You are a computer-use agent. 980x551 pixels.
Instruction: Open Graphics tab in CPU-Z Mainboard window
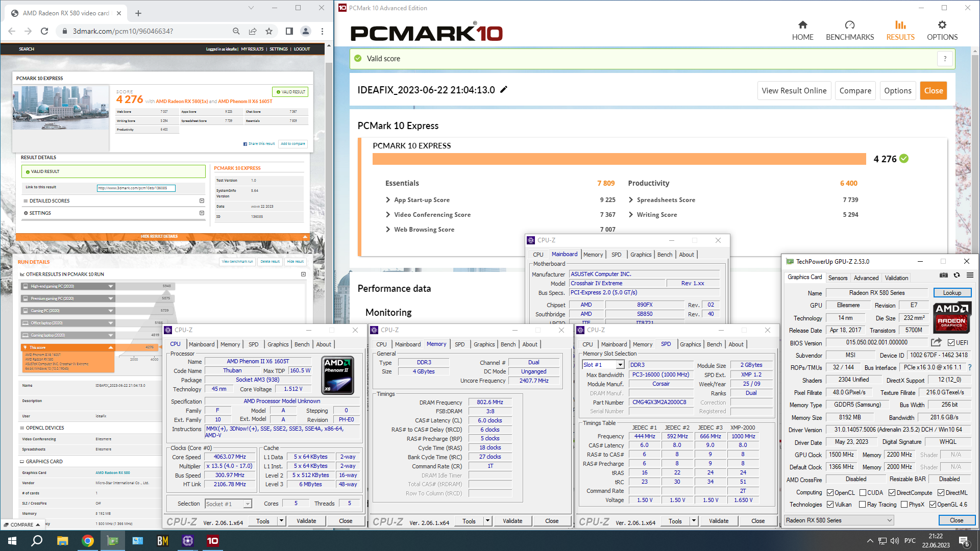[641, 255]
